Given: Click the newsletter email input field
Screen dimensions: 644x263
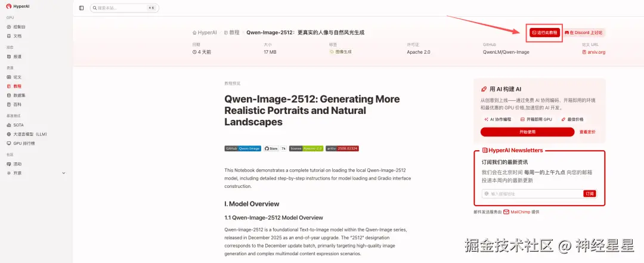Looking at the screenshot, I should tap(532, 194).
